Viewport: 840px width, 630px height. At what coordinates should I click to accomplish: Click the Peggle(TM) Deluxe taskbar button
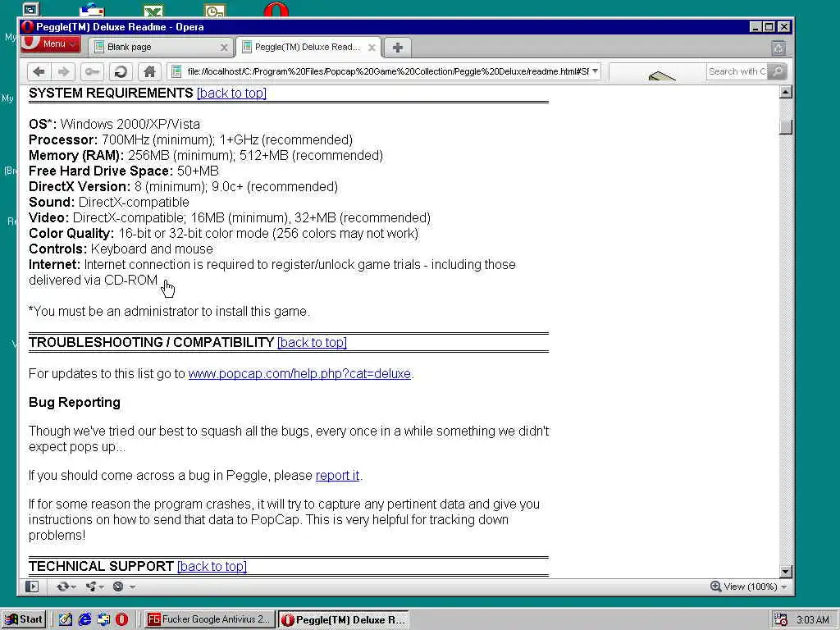coord(344,619)
